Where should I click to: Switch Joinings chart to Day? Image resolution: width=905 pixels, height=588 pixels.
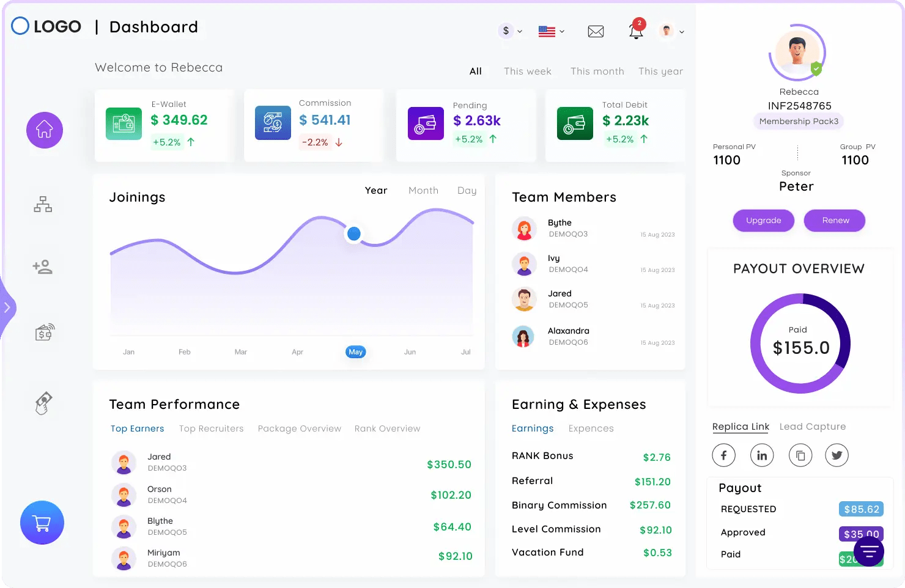tap(467, 190)
